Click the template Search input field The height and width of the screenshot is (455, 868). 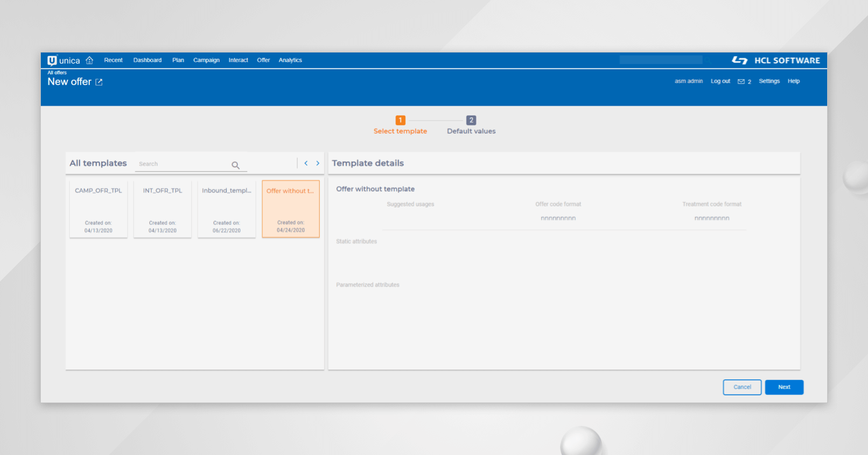175,164
